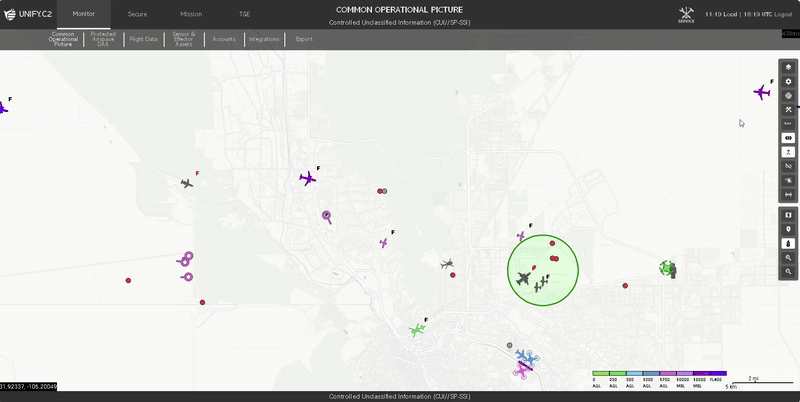Open the map layers panel icon

click(788, 67)
